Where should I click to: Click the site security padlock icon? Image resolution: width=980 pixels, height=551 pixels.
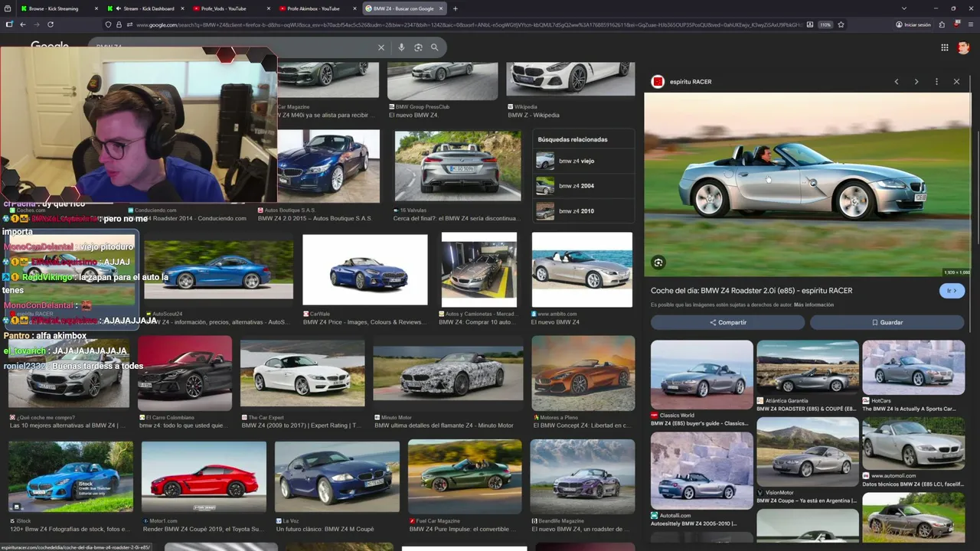(119, 24)
